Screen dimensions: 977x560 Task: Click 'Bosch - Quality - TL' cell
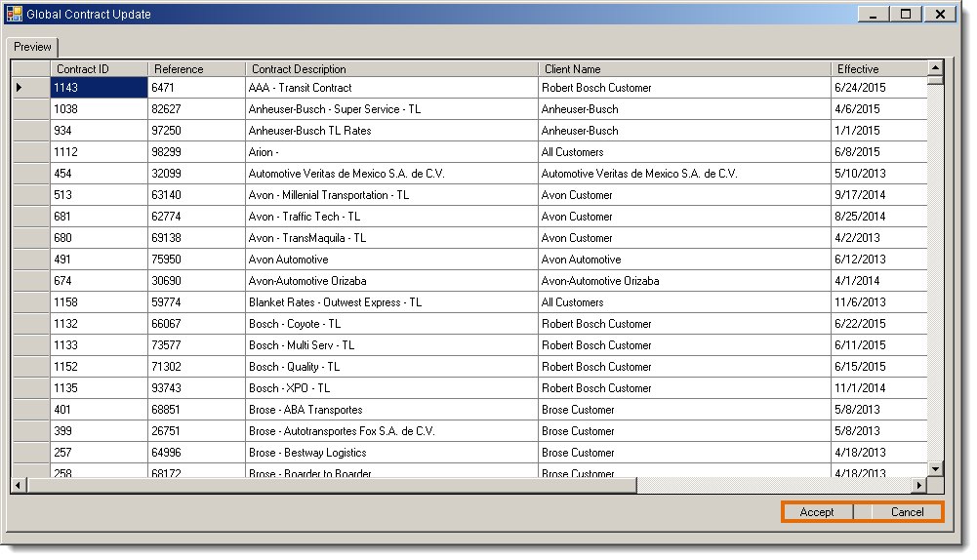[x=392, y=367]
